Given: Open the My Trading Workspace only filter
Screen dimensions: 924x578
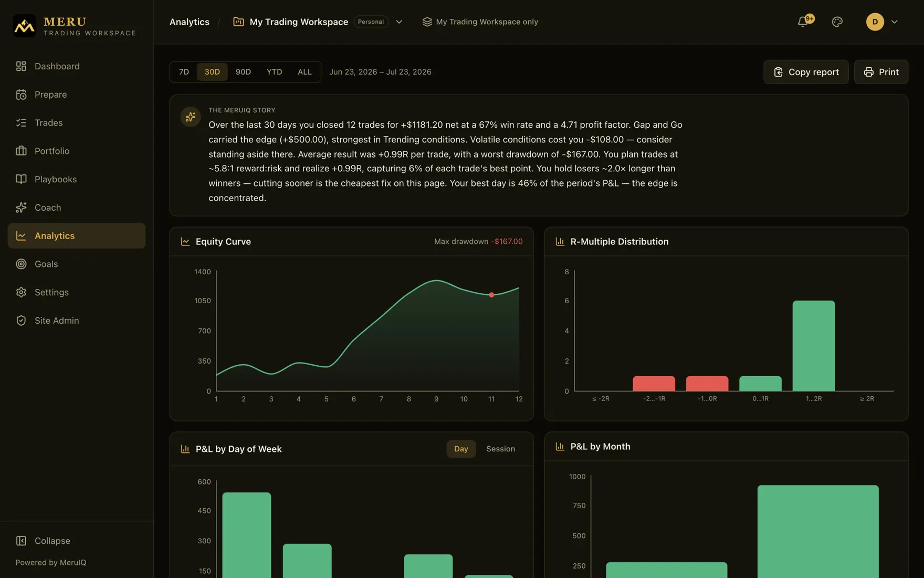Looking at the screenshot, I should point(480,22).
